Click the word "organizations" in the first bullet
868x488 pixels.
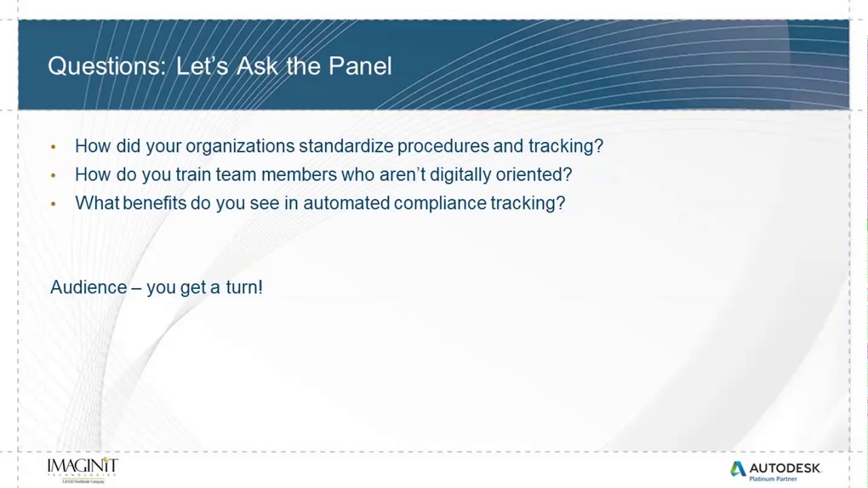pyautogui.click(x=240, y=146)
